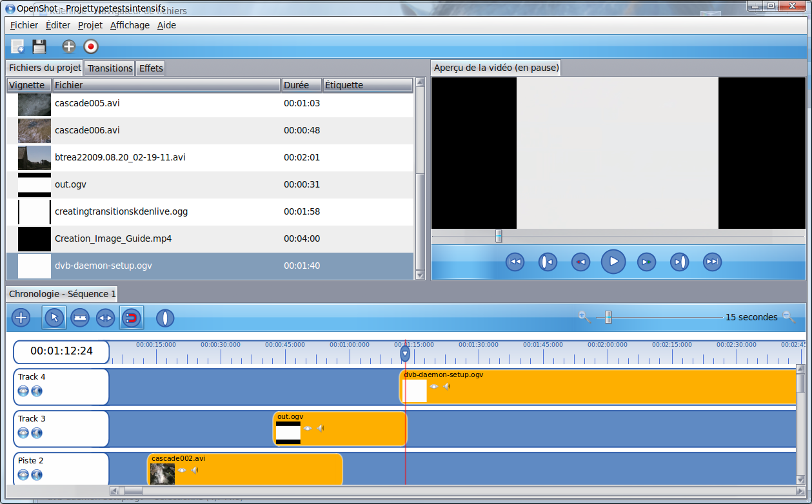
Task: Click the cascade006.avi thumbnail
Action: (34, 130)
